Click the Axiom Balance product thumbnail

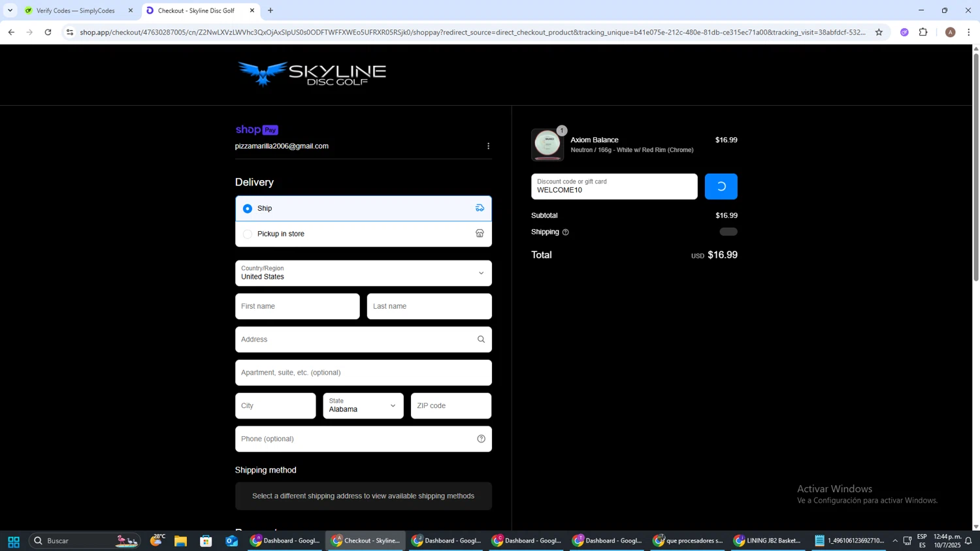pos(547,145)
